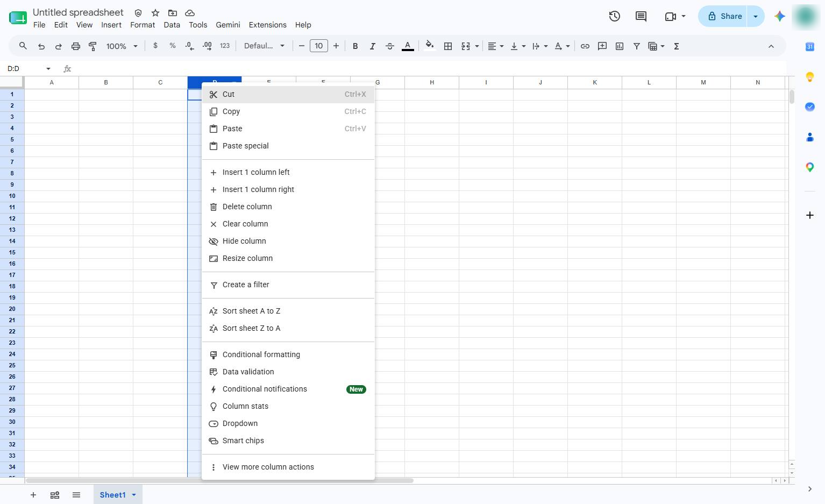Select the paint format roller icon
Screen dimensions: 825x504
point(93,46)
